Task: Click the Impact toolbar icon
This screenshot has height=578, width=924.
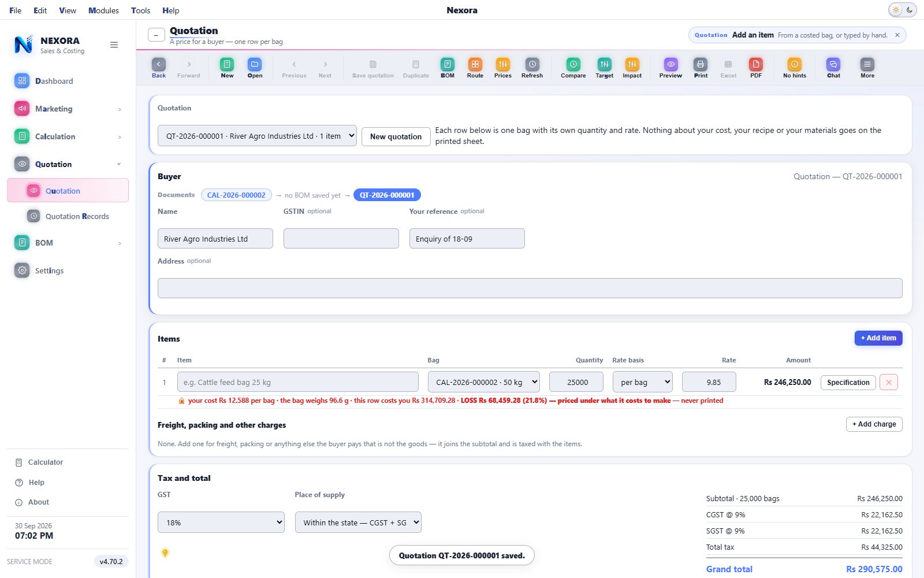Action: (632, 68)
